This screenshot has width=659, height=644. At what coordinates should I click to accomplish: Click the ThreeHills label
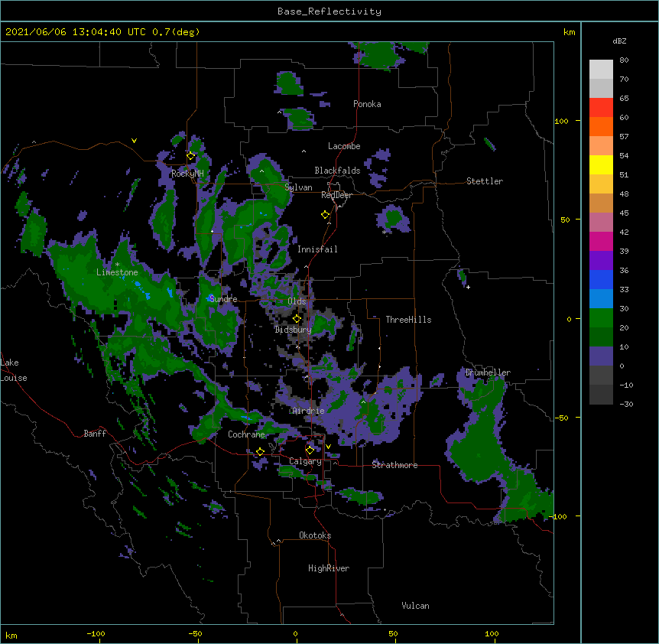click(x=408, y=320)
